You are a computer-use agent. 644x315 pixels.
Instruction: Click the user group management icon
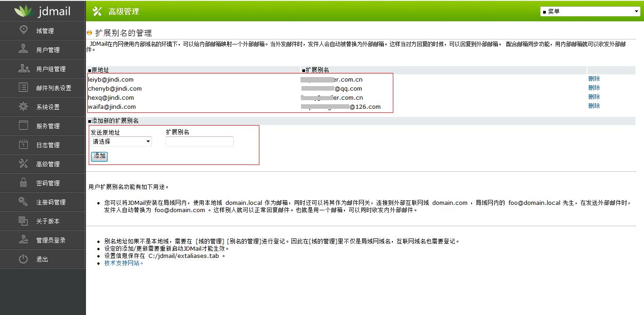click(x=24, y=68)
